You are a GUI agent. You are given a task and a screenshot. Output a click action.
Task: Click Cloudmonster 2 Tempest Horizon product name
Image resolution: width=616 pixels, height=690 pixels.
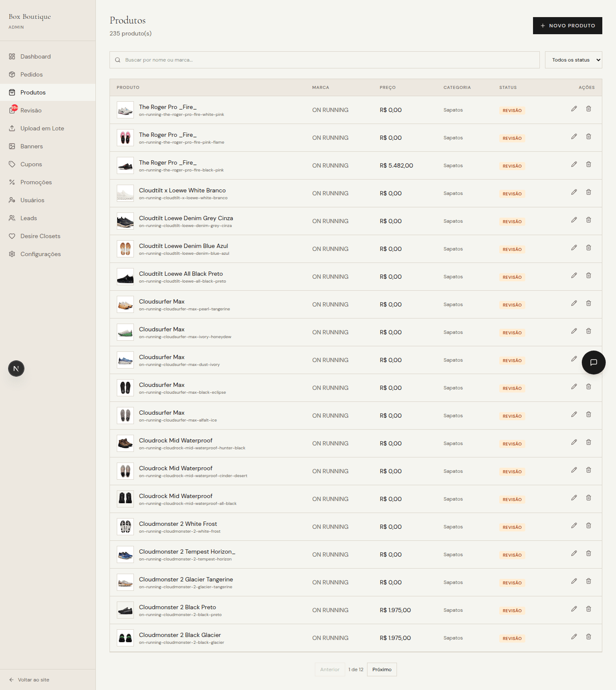(187, 551)
